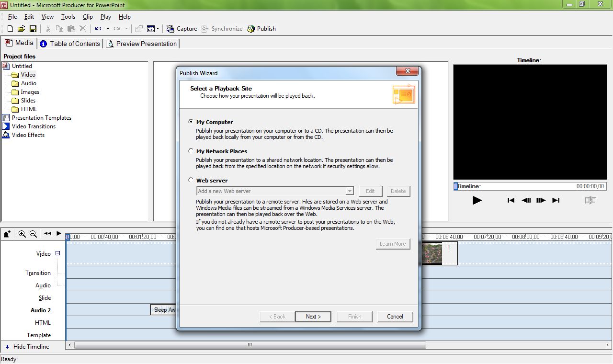Image resolution: width=613 pixels, height=364 pixels.
Task: Click the Play timeline icon
Action: [x=58, y=234]
